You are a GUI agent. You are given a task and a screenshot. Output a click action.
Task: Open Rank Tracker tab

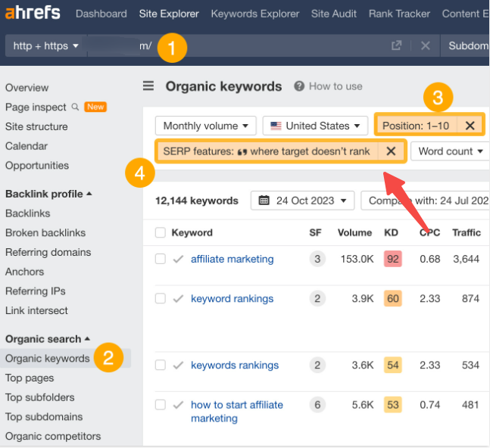399,14
